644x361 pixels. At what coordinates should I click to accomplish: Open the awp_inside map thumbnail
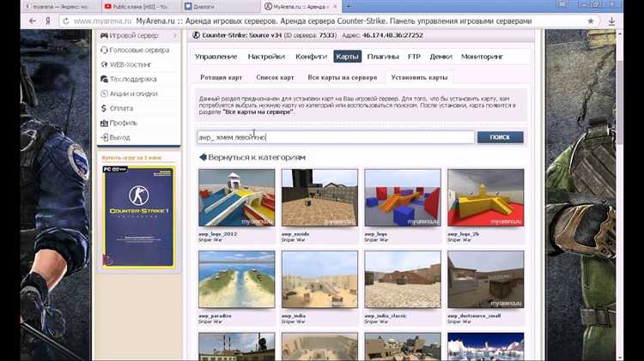tap(319, 198)
